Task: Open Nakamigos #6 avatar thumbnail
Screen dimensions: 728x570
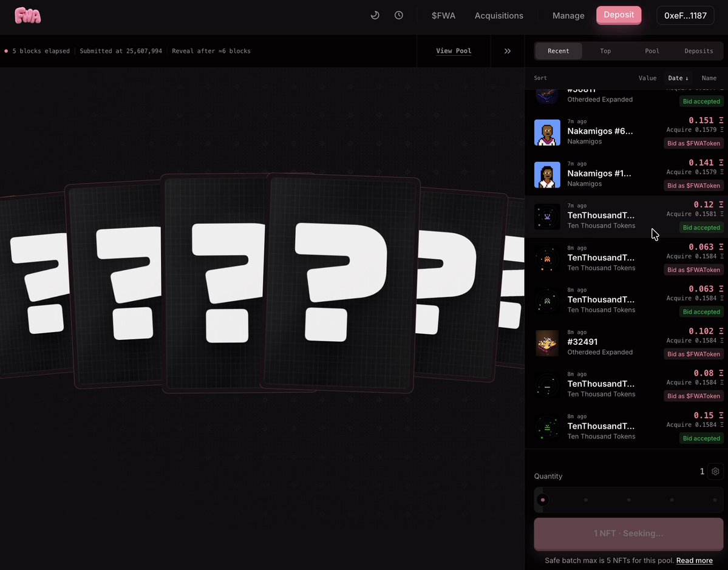Action: pyautogui.click(x=547, y=132)
